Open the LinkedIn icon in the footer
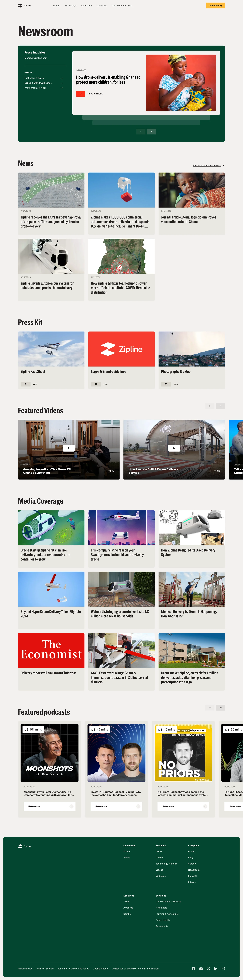The width and height of the screenshot is (243, 980). click(216, 969)
